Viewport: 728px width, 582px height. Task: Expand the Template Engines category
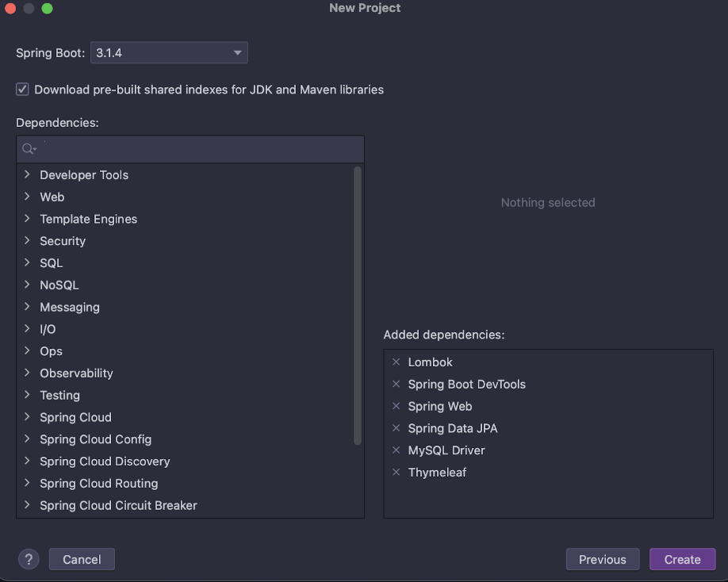27,219
